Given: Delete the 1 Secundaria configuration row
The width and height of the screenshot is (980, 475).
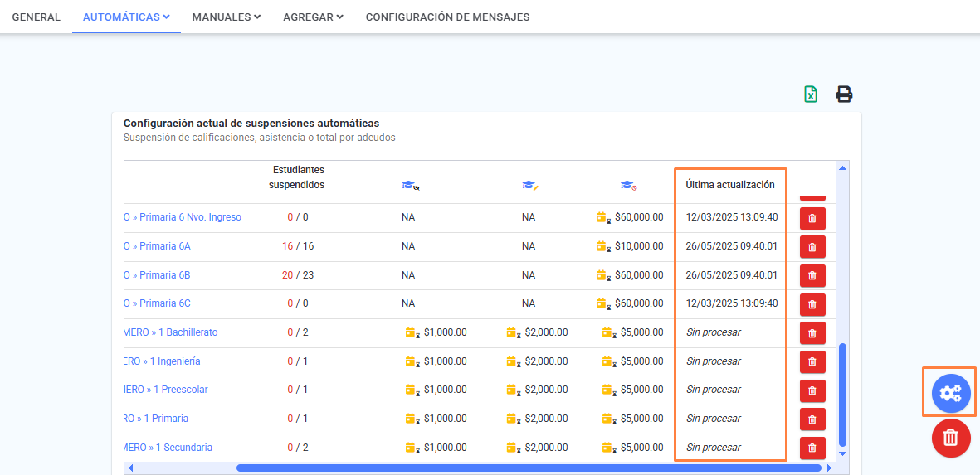Looking at the screenshot, I should (812, 448).
